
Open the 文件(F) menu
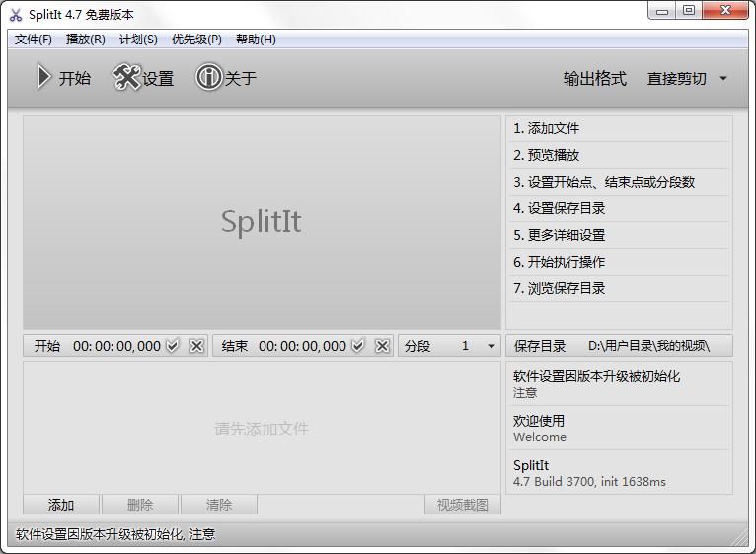coord(34,40)
